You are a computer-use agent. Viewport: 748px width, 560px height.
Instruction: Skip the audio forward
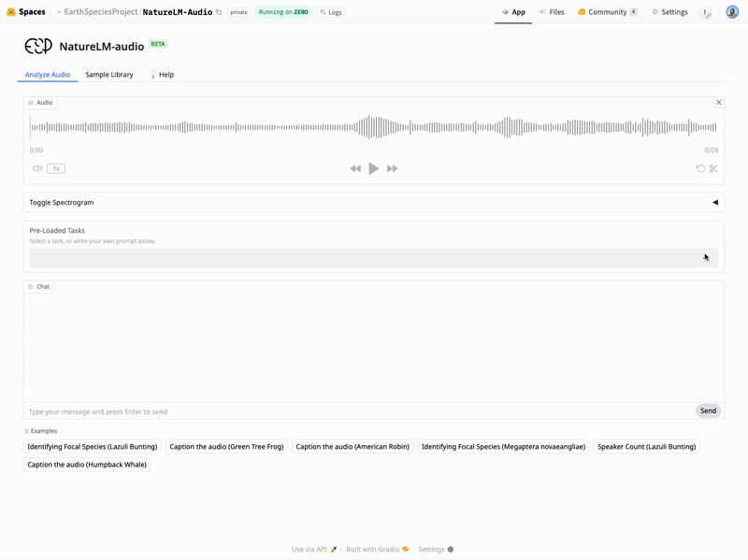393,168
